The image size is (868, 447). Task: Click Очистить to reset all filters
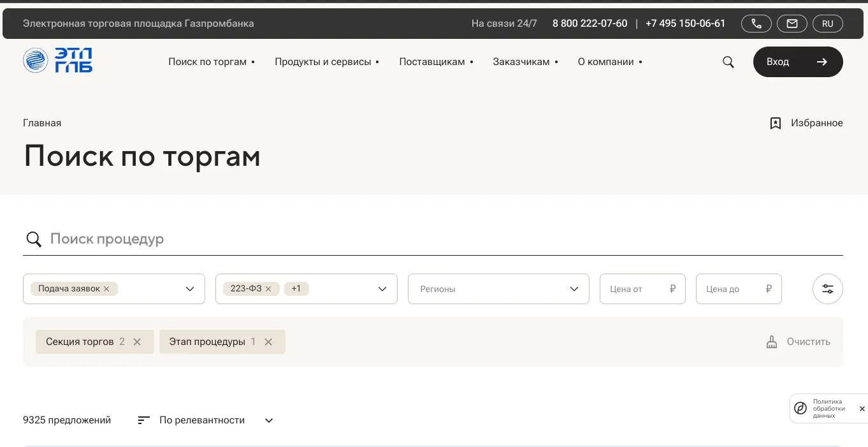(799, 342)
